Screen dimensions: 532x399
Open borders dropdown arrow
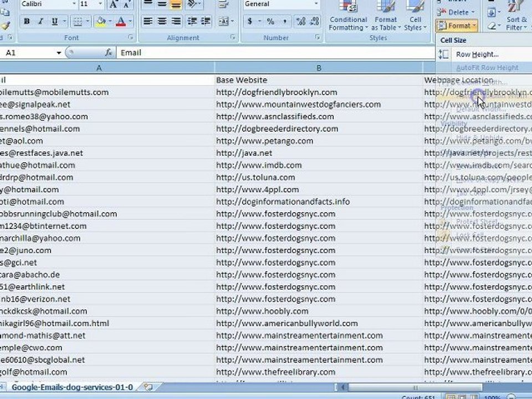tap(88, 22)
